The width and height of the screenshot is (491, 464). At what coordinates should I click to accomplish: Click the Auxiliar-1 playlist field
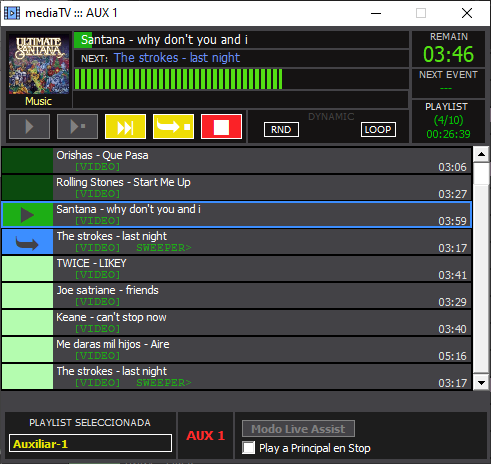[90, 443]
